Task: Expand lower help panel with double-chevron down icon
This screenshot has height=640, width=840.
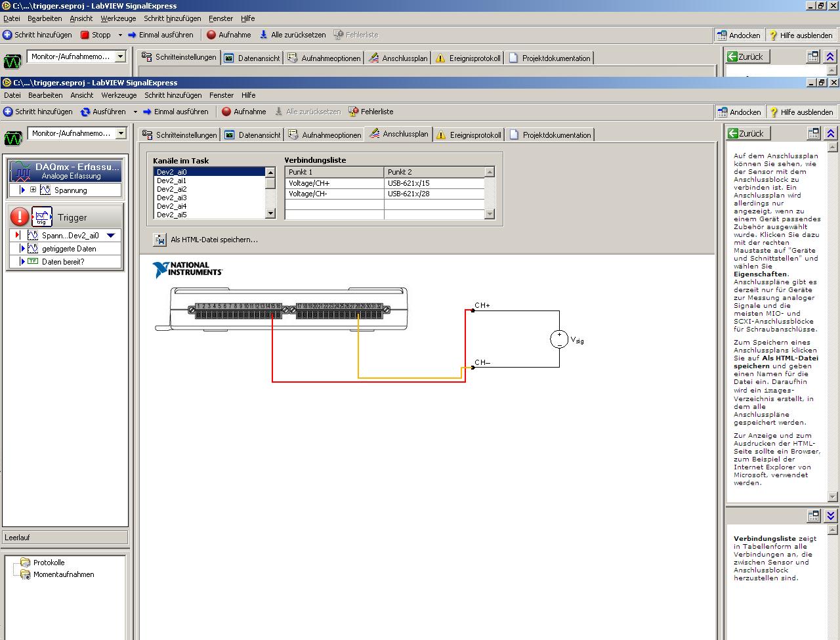Action: (830, 516)
